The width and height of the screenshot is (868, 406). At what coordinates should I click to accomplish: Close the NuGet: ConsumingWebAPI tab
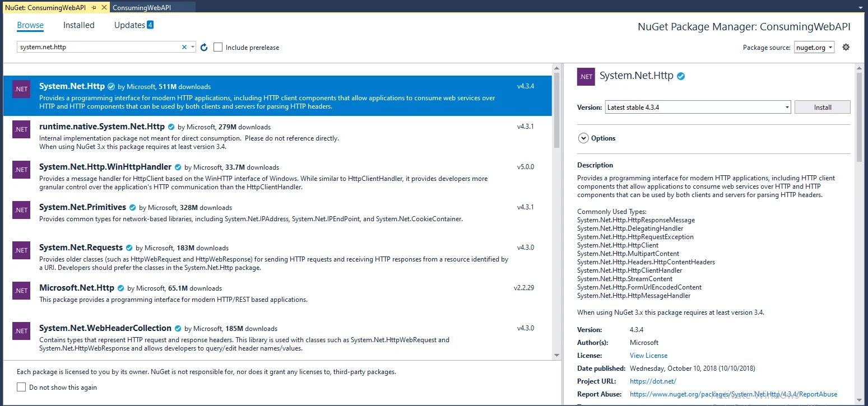[104, 8]
